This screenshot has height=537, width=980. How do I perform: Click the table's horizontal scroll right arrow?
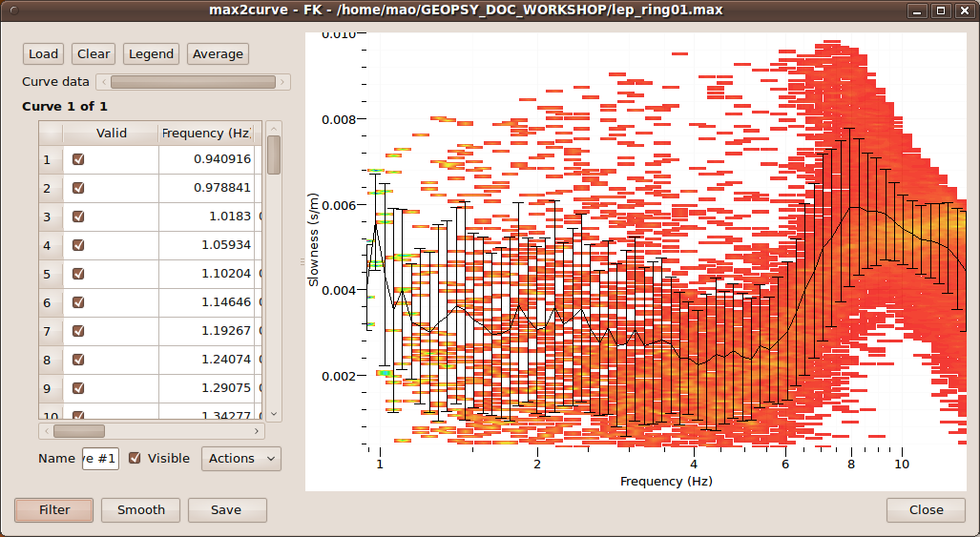click(257, 430)
